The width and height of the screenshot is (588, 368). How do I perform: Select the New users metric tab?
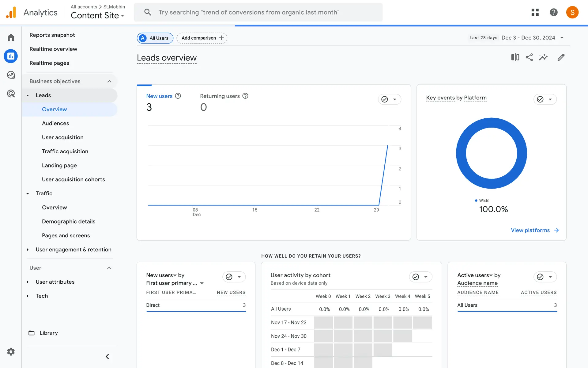pos(159,96)
